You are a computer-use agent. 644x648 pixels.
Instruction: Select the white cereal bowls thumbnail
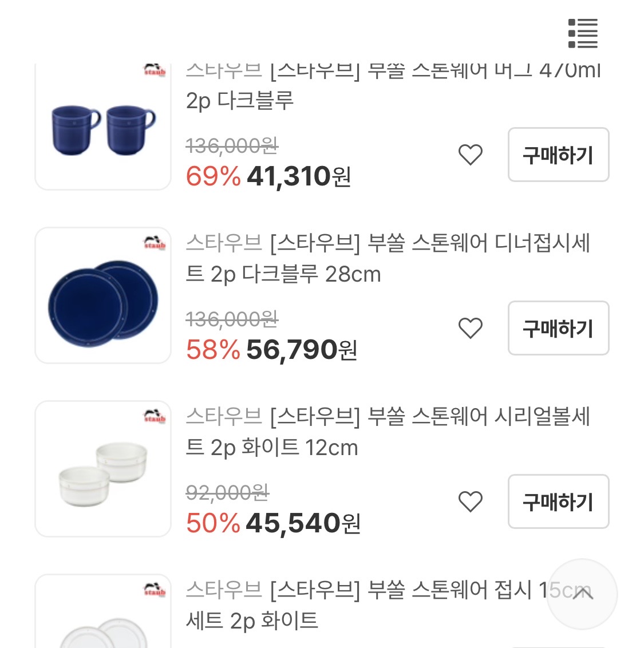103,469
